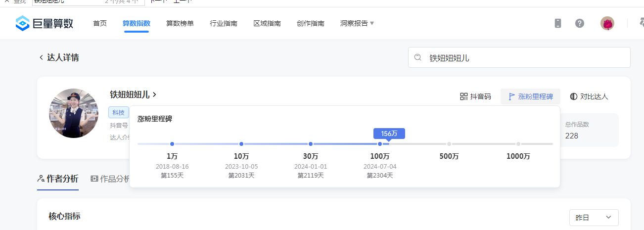Screen dimensions: 644x230
Task: Open the 算数榜单 nav item
Action: pos(180,23)
